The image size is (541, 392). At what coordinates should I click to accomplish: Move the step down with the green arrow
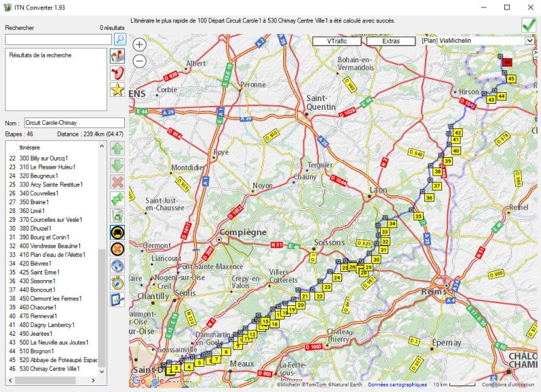tap(117, 165)
